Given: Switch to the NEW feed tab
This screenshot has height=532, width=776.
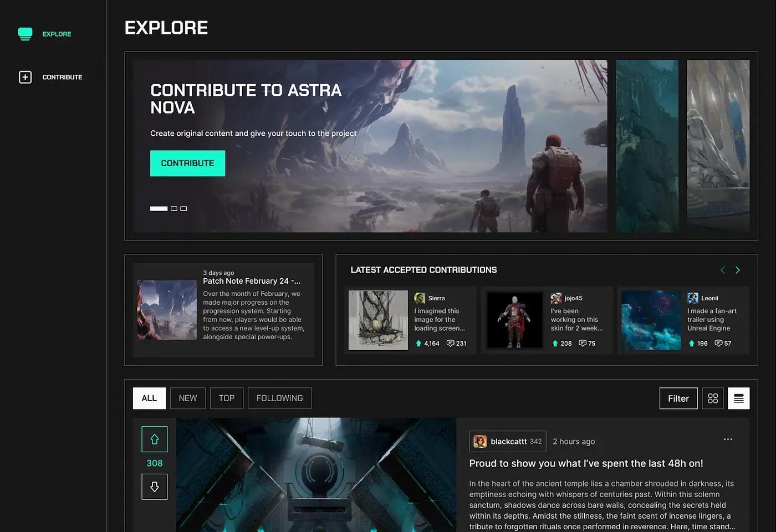Looking at the screenshot, I should (x=187, y=398).
